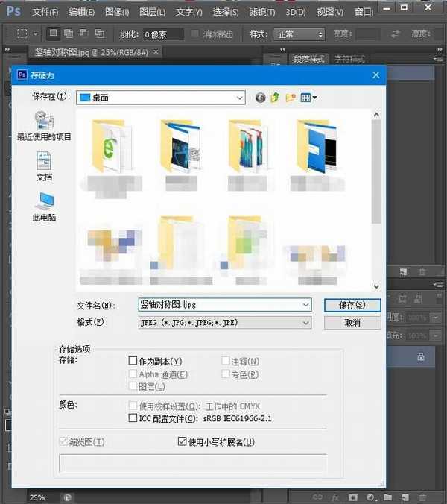Open the view menu icon in dialog
The height and width of the screenshot is (504, 447).
coord(308,98)
